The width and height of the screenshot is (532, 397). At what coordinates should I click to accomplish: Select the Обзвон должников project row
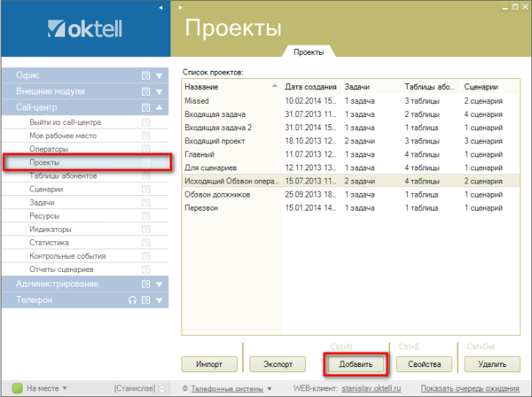click(x=216, y=194)
